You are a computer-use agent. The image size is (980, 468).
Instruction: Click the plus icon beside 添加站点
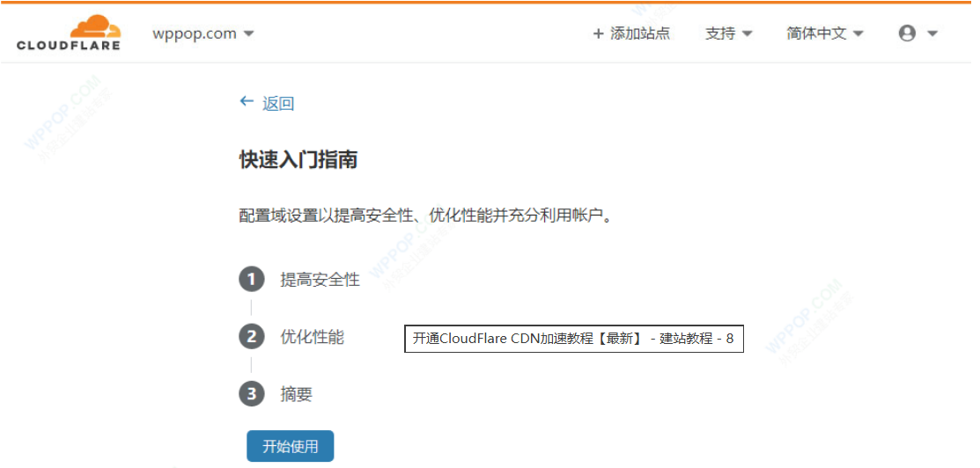click(599, 33)
